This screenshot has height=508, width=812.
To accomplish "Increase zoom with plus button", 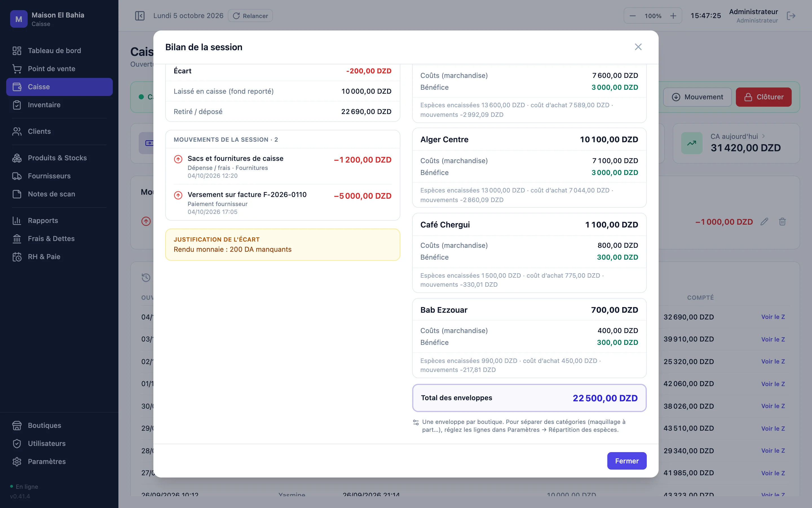I will coord(673,16).
